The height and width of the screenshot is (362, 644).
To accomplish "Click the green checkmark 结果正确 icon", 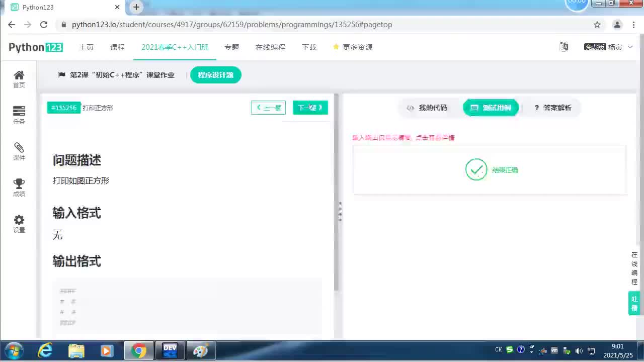I will pos(476,169).
